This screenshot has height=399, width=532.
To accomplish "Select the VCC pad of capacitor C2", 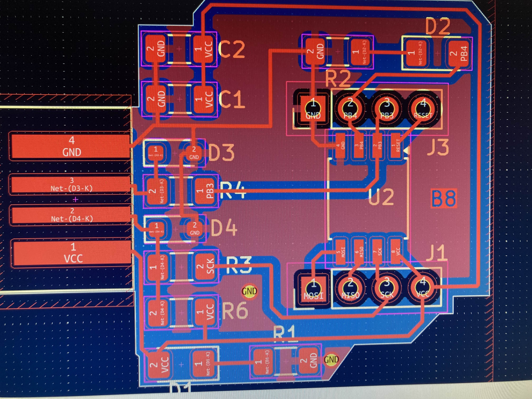I will [x=203, y=49].
